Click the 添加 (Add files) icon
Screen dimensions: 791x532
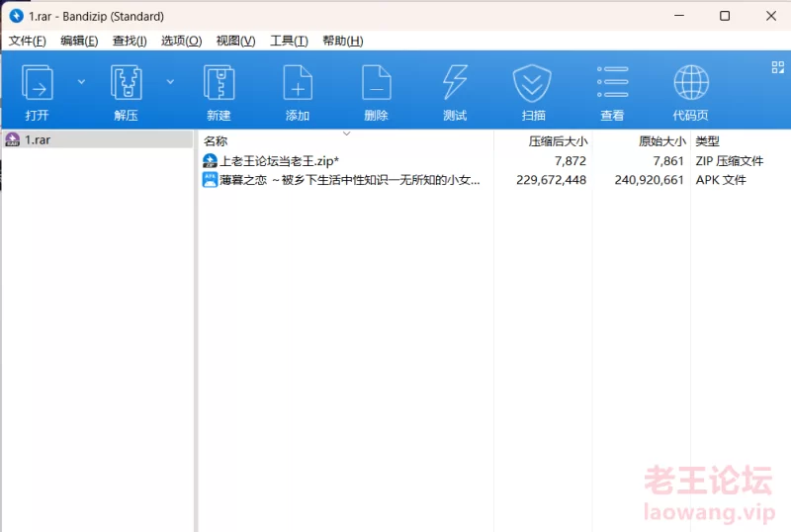[298, 83]
